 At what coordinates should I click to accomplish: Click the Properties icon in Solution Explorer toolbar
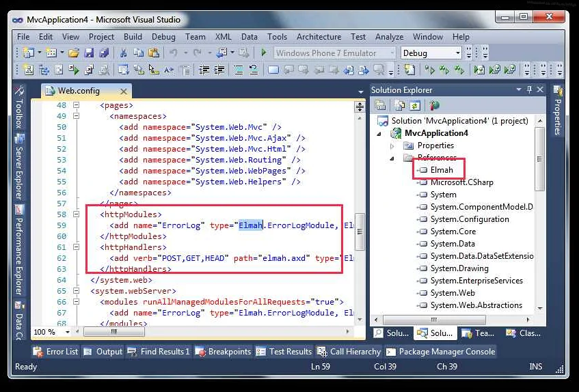pyautogui.click(x=380, y=106)
